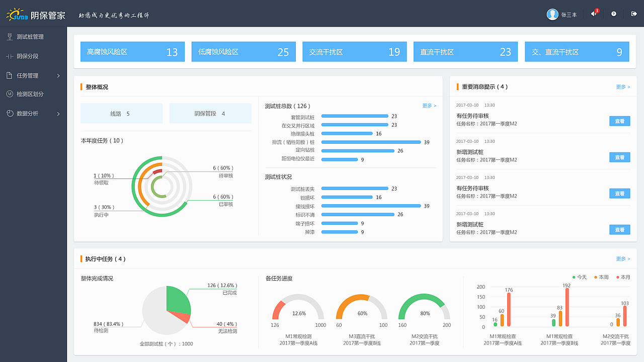Open notifications via the speaker icon with badge
This screenshot has height=362, width=644.
click(593, 14)
